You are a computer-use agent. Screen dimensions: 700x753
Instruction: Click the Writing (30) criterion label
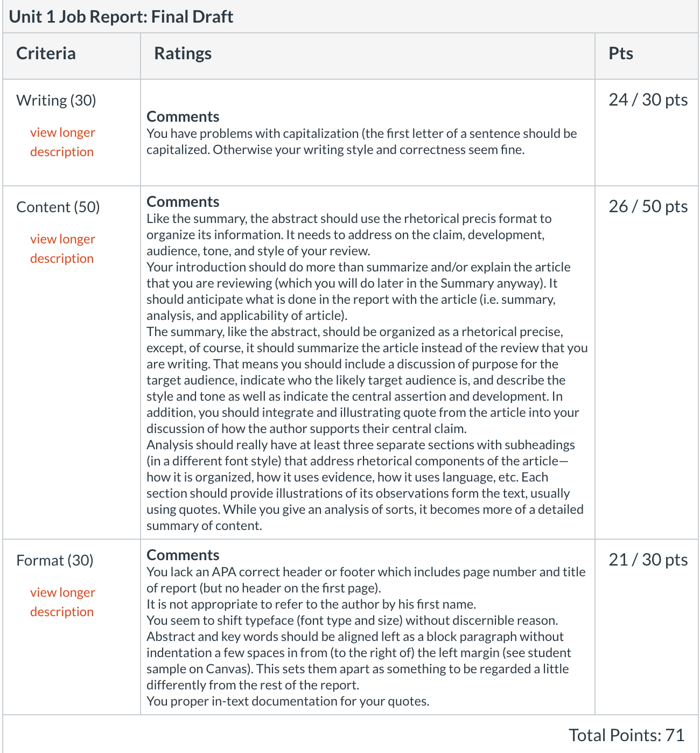click(x=56, y=100)
